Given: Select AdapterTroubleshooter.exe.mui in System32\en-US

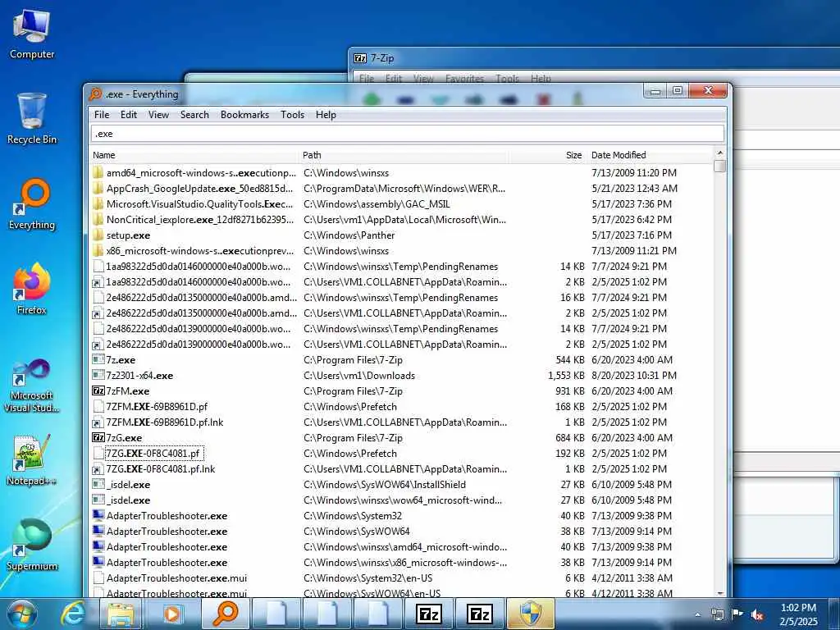Looking at the screenshot, I should coord(177,578).
